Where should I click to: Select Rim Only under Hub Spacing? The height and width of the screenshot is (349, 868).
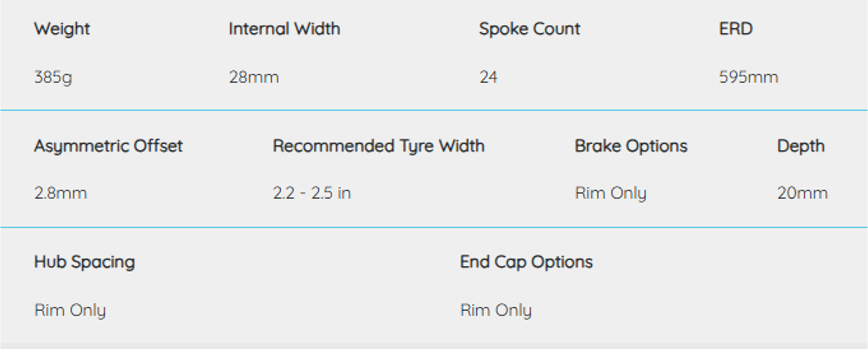(70, 310)
